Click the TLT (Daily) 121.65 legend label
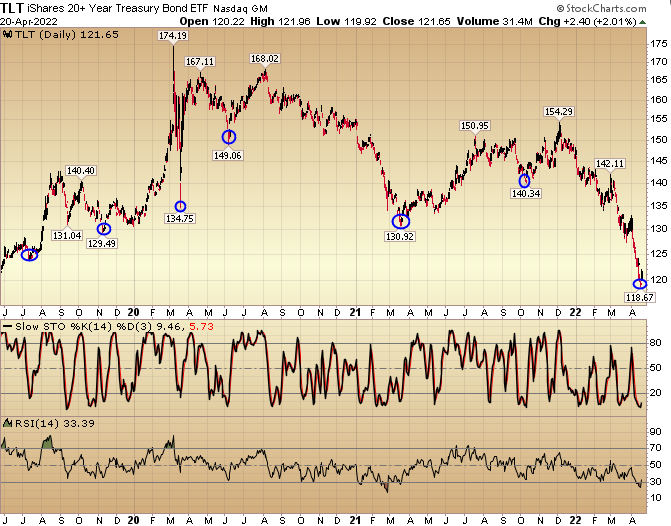 67,35
